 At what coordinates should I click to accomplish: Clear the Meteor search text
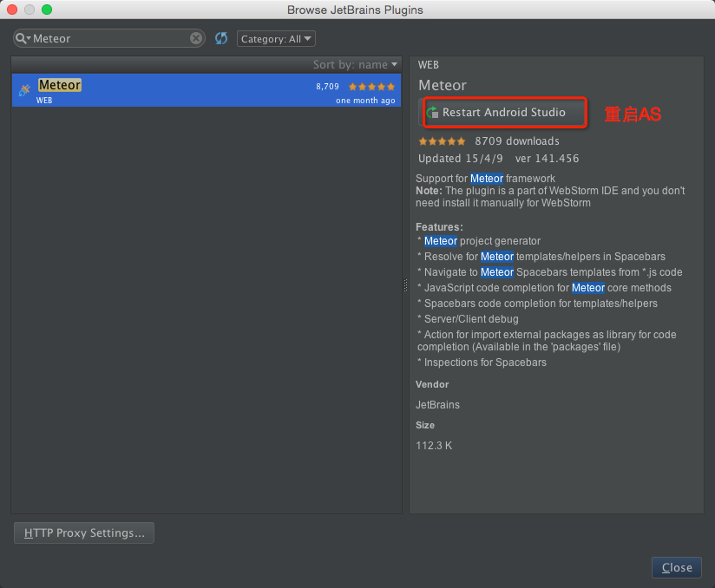pos(196,38)
